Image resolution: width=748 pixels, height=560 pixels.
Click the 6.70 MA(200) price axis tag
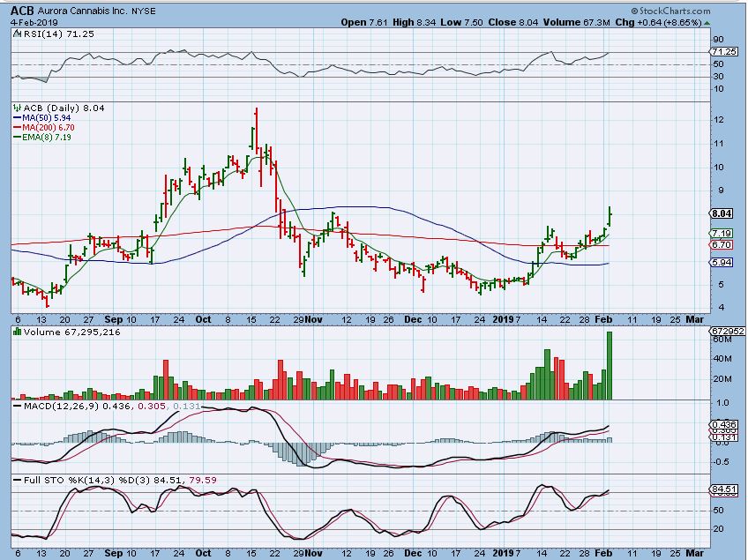tap(722, 244)
